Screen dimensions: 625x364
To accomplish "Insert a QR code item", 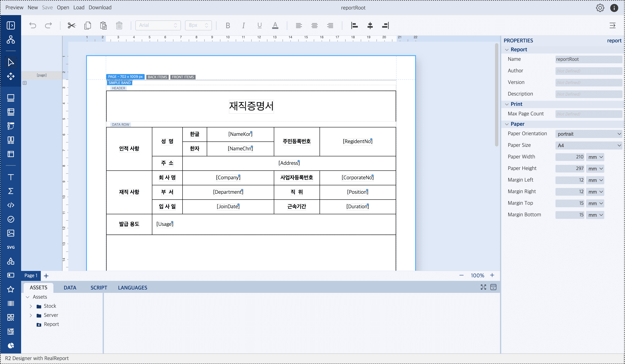I will [x=11, y=317].
